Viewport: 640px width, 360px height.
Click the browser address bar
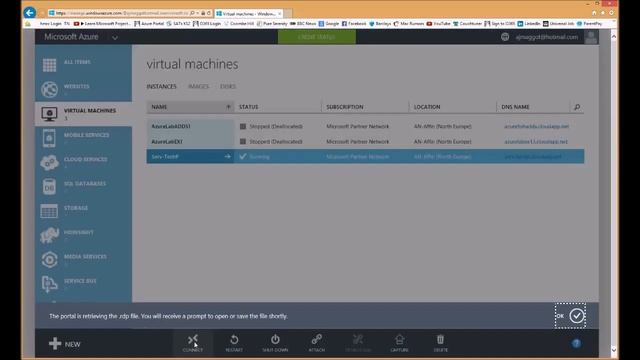click(x=122, y=13)
